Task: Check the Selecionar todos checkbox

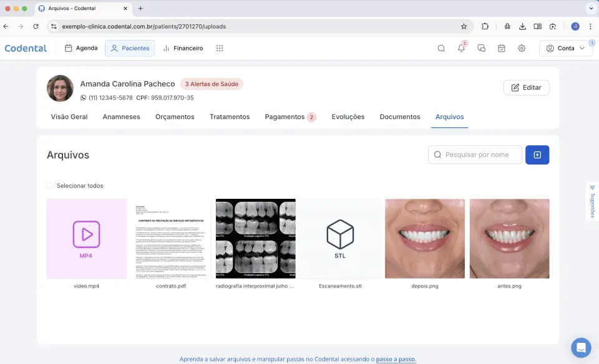Action: point(50,186)
